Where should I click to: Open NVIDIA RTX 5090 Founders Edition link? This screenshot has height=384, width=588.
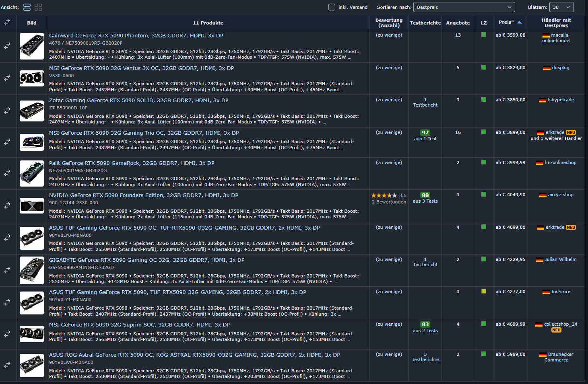[144, 195]
